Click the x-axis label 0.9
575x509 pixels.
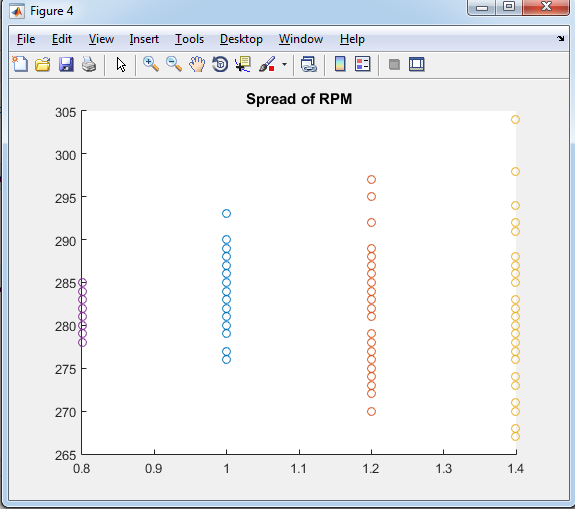(x=154, y=469)
